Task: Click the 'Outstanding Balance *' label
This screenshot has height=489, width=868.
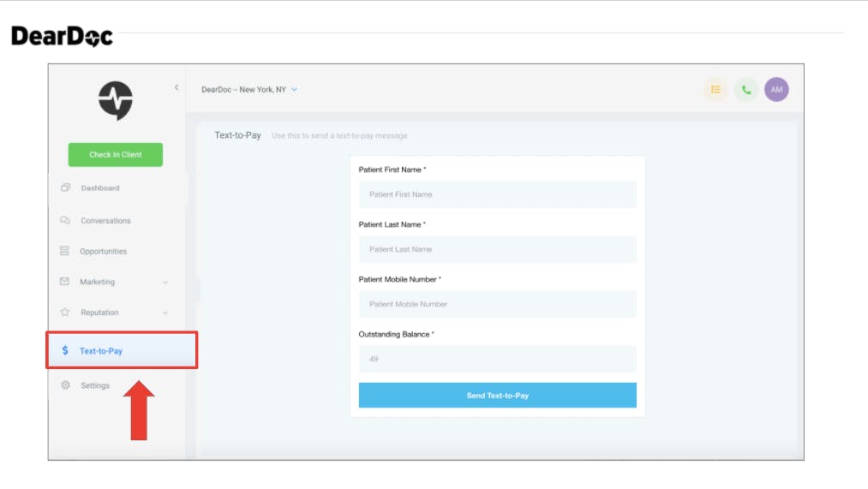Action: 397,334
